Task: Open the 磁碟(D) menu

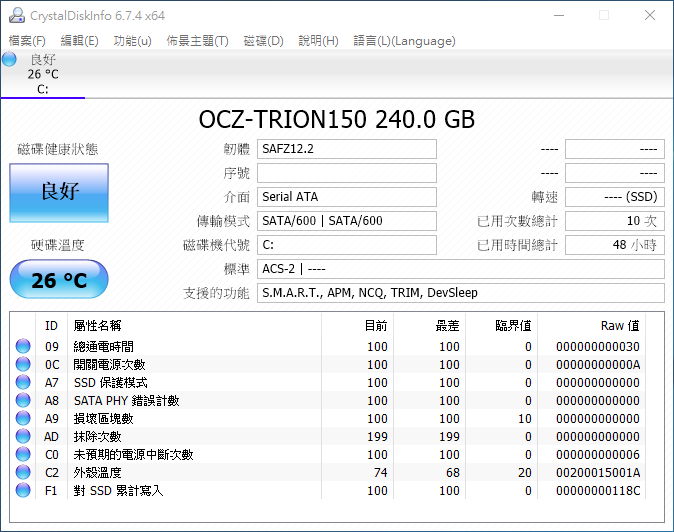Action: [263, 41]
